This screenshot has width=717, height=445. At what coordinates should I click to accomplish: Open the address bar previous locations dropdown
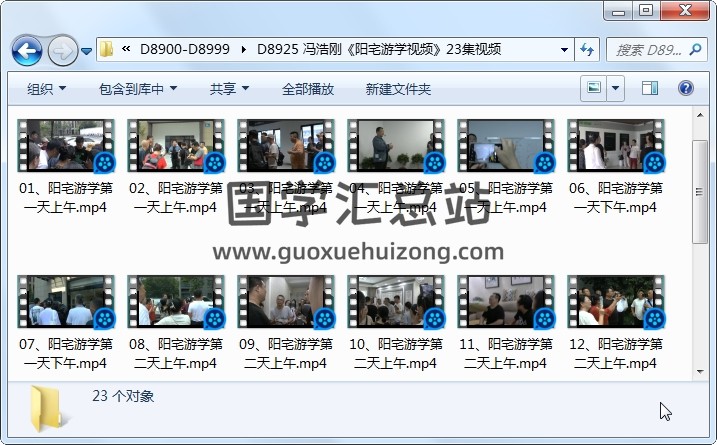pos(565,49)
